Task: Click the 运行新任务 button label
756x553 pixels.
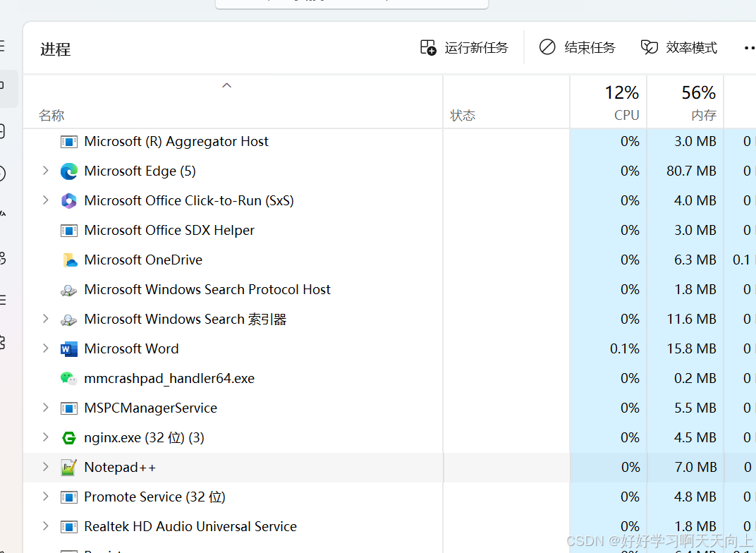Action: pyautogui.click(x=476, y=47)
